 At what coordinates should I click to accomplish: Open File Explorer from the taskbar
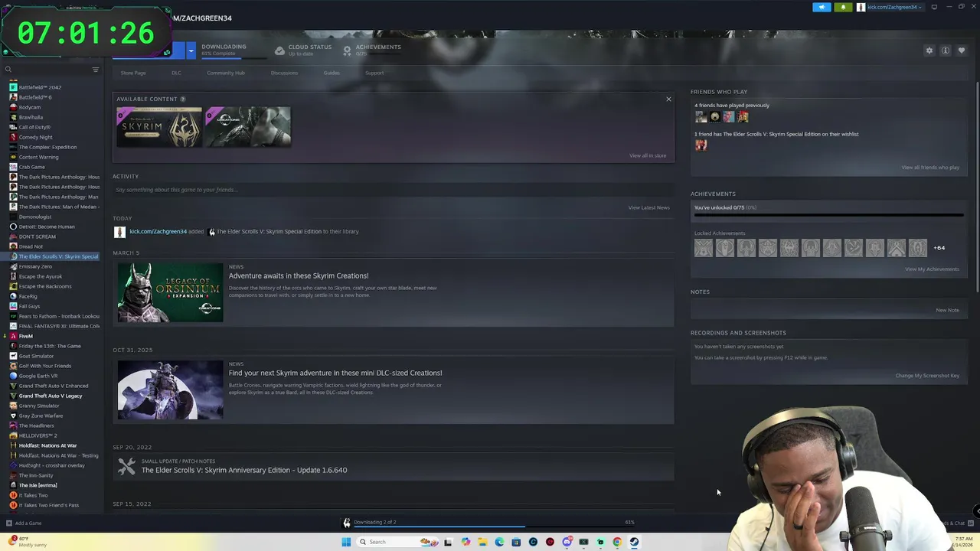coord(482,542)
